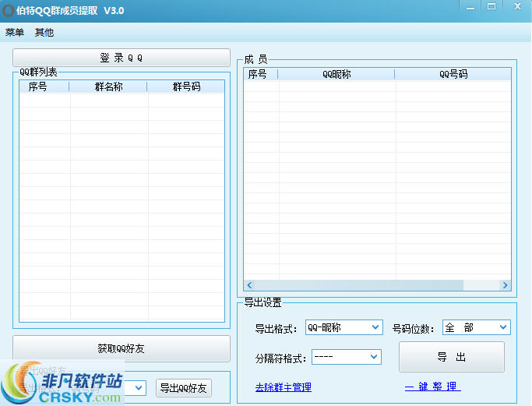The image size is (532, 406).
Task: Click the member list's left scroll arrow
Action: click(250, 285)
